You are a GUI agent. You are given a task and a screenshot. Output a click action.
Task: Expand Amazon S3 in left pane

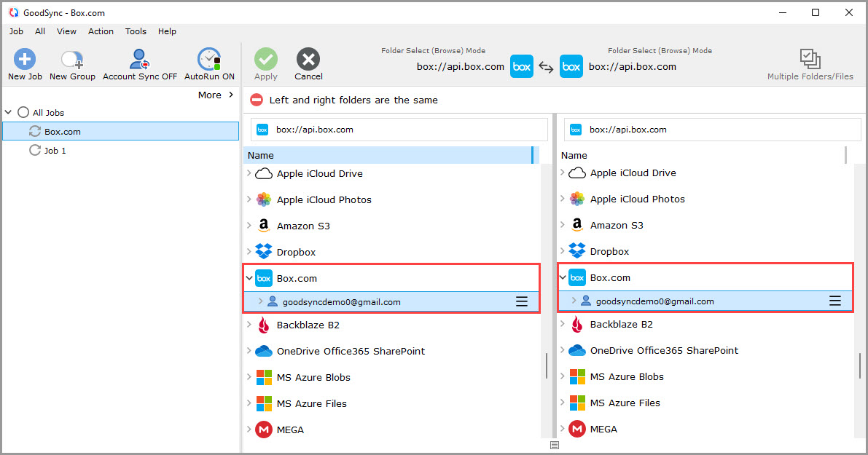click(249, 225)
